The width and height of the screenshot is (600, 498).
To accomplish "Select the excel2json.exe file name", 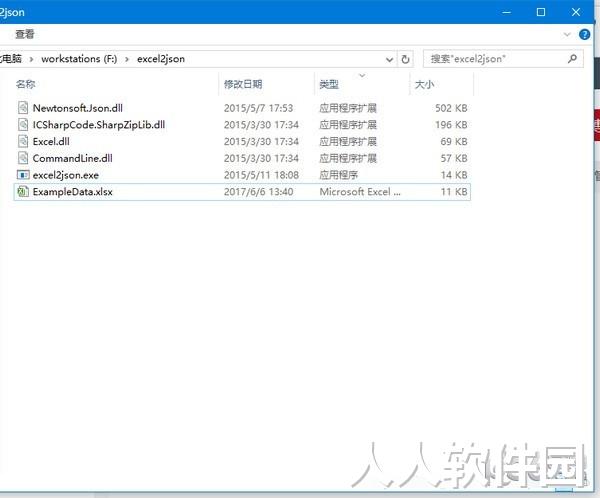I will click(66, 175).
